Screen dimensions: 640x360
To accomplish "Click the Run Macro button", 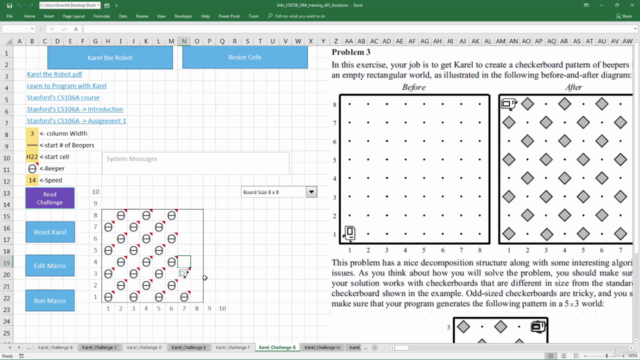I will click(x=50, y=301).
